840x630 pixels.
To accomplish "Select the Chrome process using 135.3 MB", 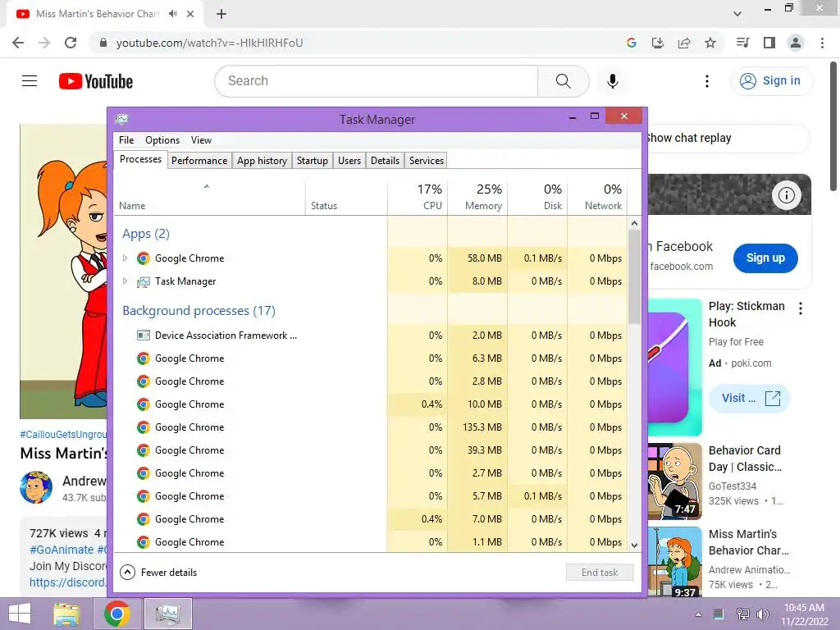I will click(x=370, y=427).
